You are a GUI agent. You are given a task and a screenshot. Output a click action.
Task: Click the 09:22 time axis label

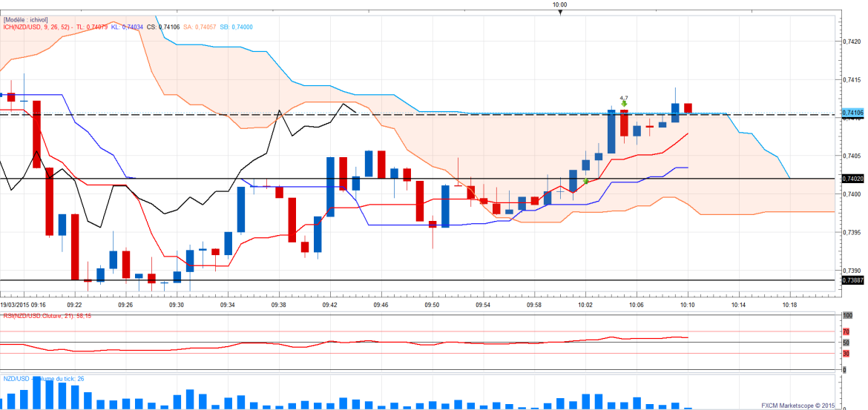click(x=74, y=305)
